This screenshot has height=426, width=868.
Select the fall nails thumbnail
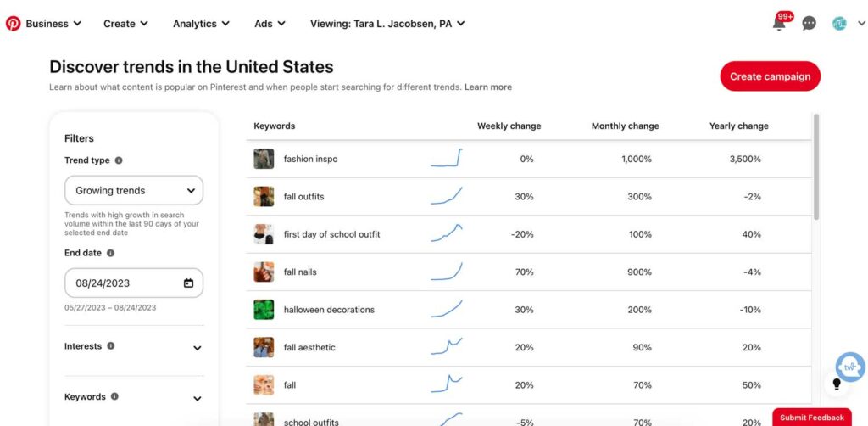pyautogui.click(x=264, y=272)
